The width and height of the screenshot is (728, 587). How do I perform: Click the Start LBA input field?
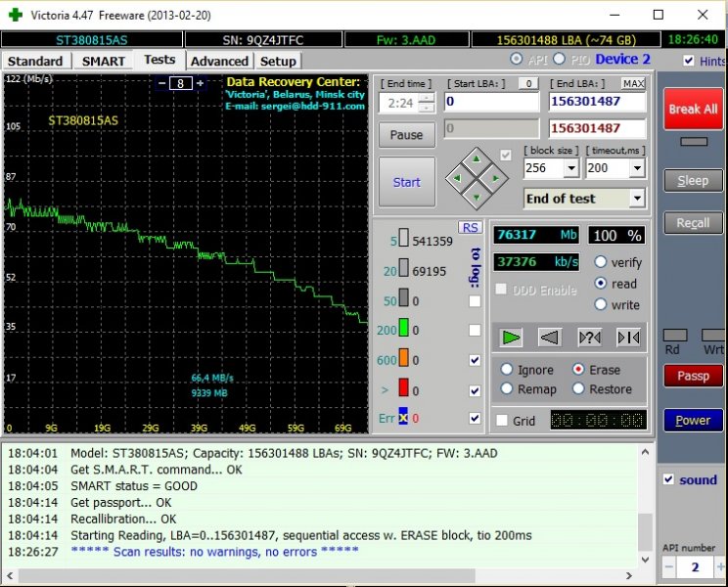[x=490, y=102]
